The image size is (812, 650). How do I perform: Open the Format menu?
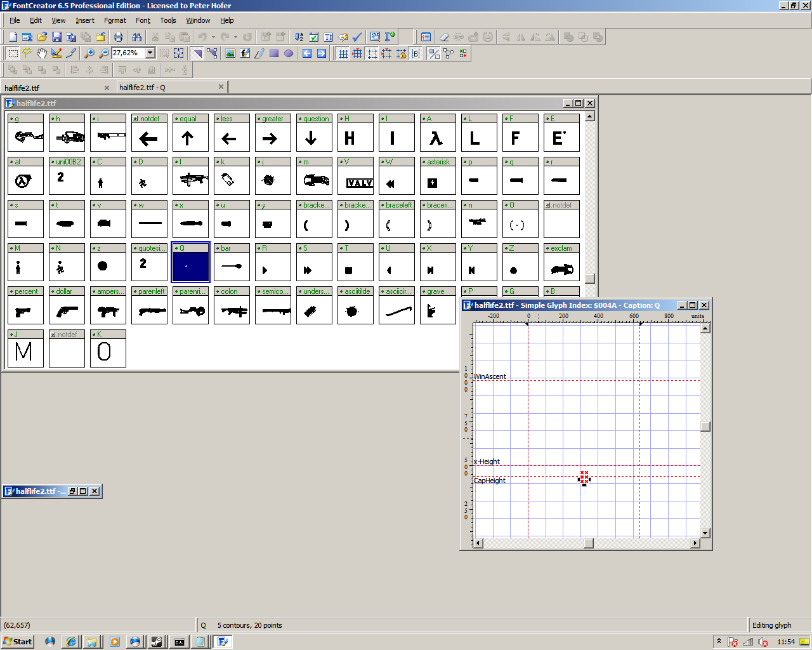(x=115, y=20)
